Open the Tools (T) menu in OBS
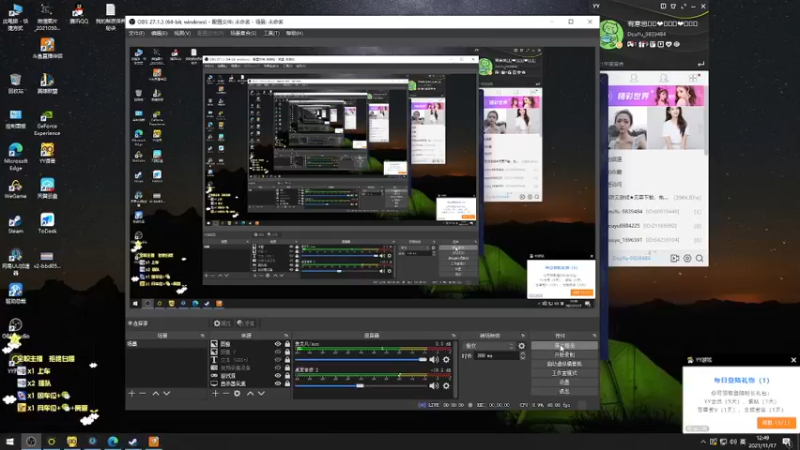 271,33
